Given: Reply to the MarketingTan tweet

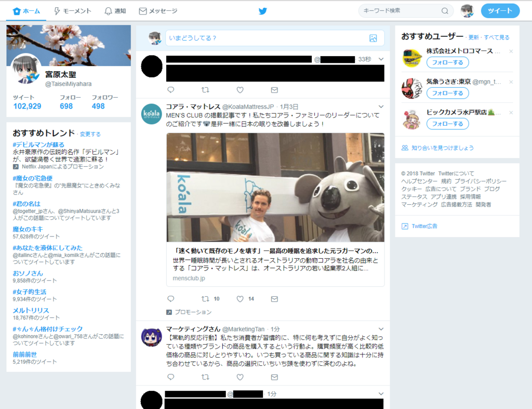Looking at the screenshot, I should tap(170, 377).
